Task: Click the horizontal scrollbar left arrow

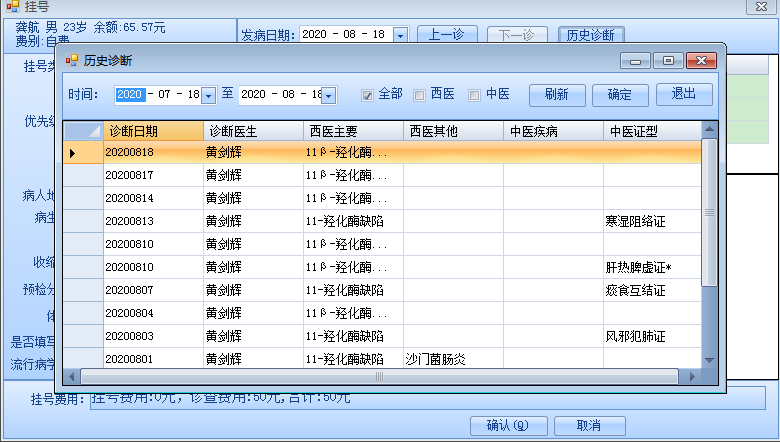Action: (x=71, y=376)
